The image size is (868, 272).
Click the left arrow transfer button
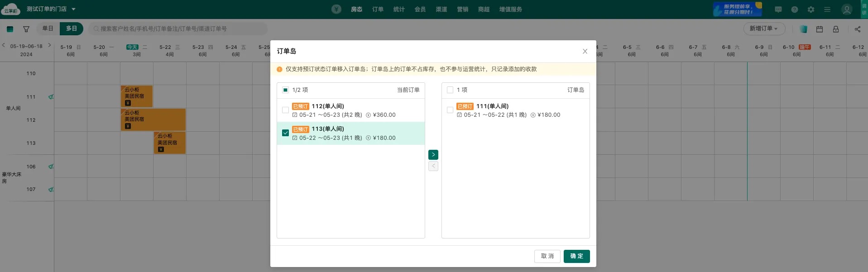coord(433,166)
